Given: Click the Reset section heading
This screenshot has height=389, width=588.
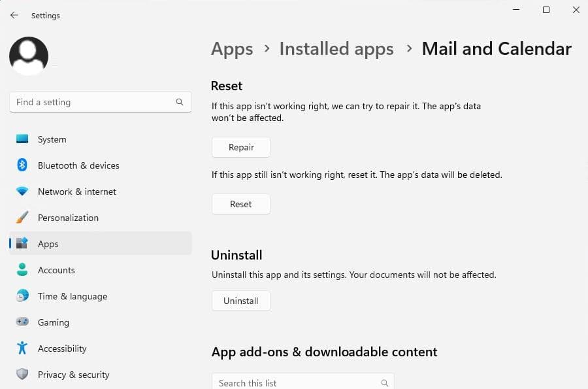Looking at the screenshot, I should click(x=227, y=86).
